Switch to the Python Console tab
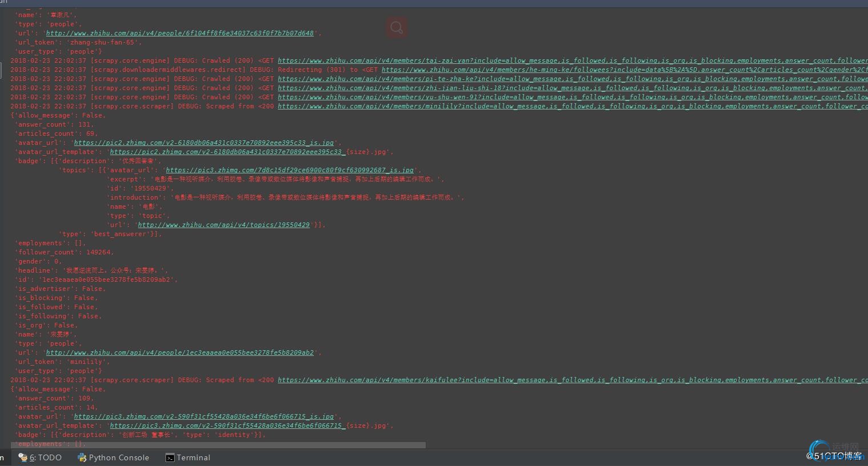 [x=113, y=457]
